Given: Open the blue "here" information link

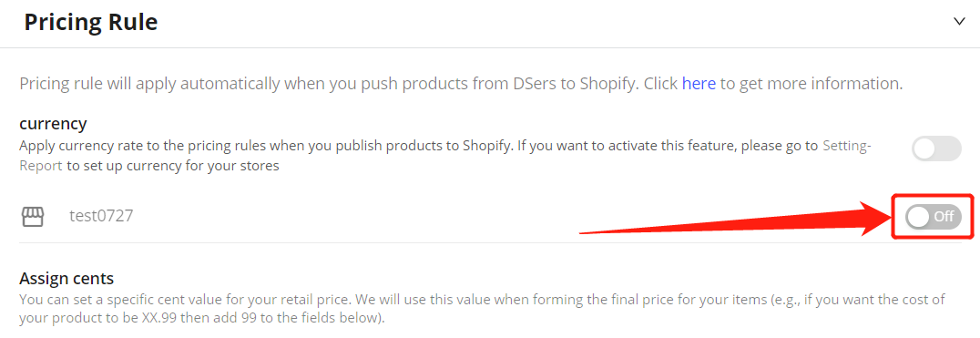Looking at the screenshot, I should click(699, 84).
